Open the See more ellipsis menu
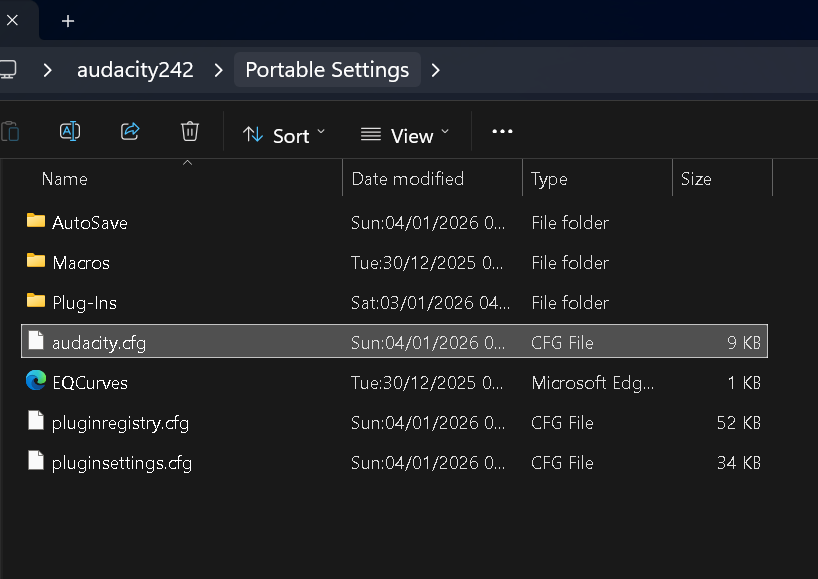The image size is (818, 579). [x=502, y=132]
